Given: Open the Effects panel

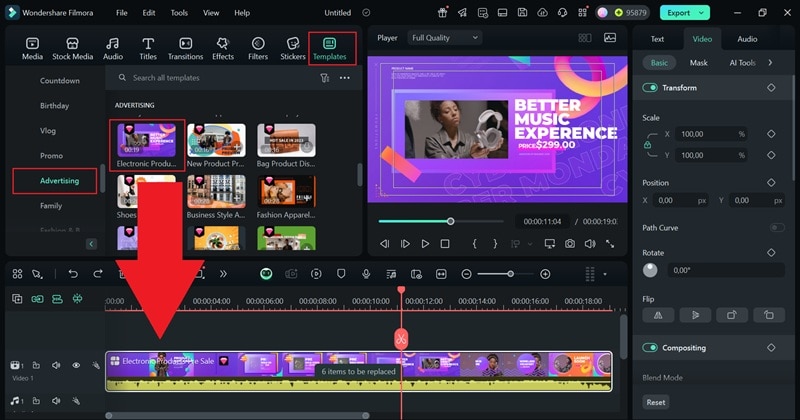Looking at the screenshot, I should (223, 49).
